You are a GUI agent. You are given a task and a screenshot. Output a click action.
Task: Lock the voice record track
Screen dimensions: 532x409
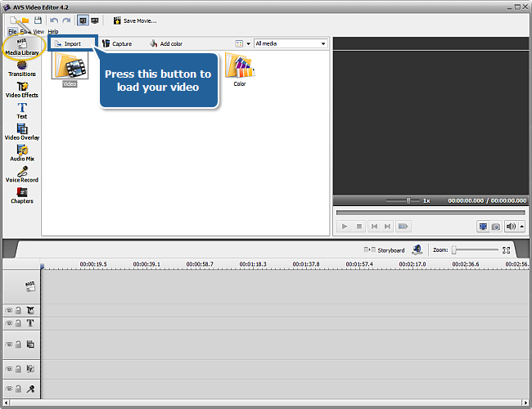[18, 389]
